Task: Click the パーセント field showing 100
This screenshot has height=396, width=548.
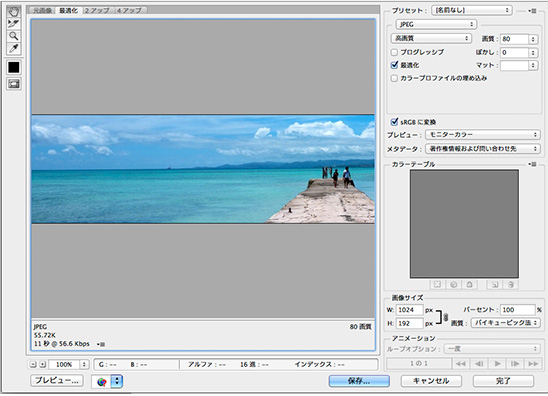Action: [x=517, y=310]
